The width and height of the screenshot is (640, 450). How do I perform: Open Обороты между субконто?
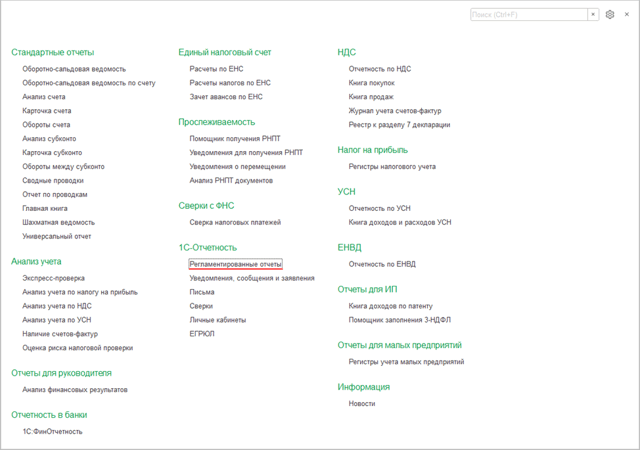click(x=63, y=167)
